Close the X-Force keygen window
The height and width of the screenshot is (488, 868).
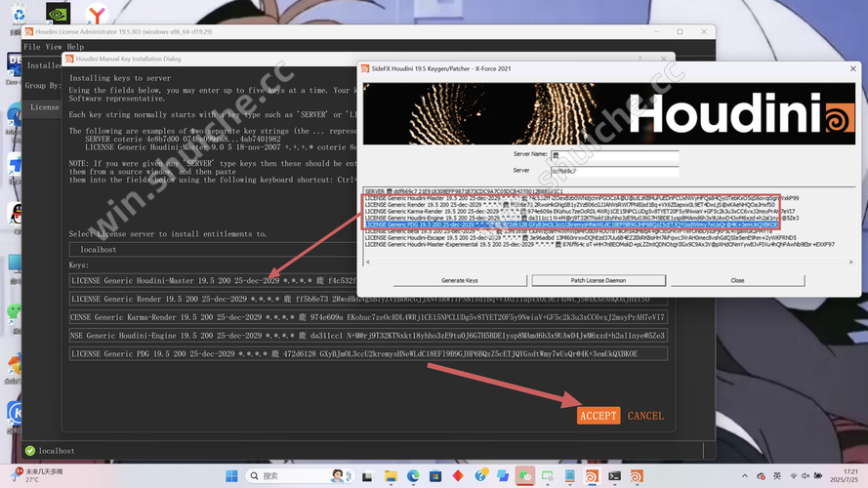pyautogui.click(x=852, y=68)
